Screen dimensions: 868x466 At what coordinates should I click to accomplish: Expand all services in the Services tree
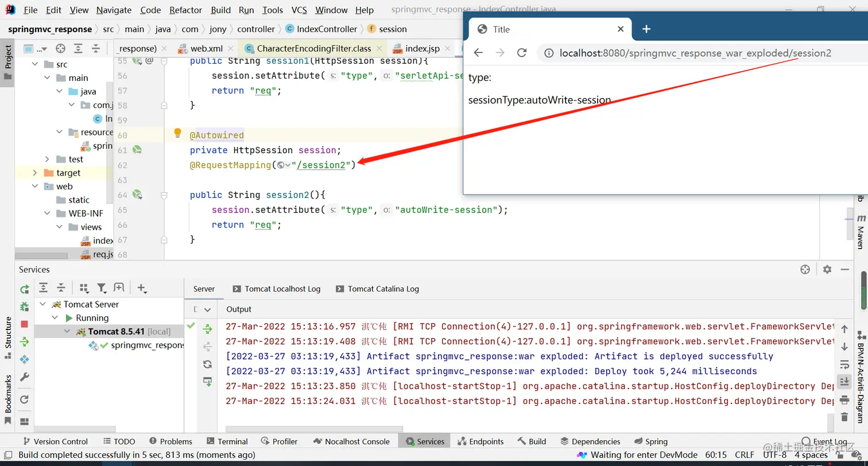pos(43,288)
